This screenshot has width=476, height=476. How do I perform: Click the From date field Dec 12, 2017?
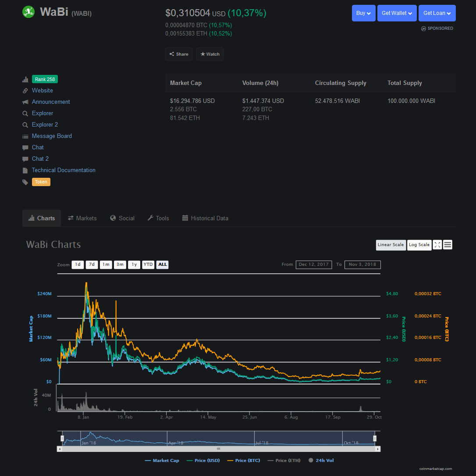pos(314,264)
